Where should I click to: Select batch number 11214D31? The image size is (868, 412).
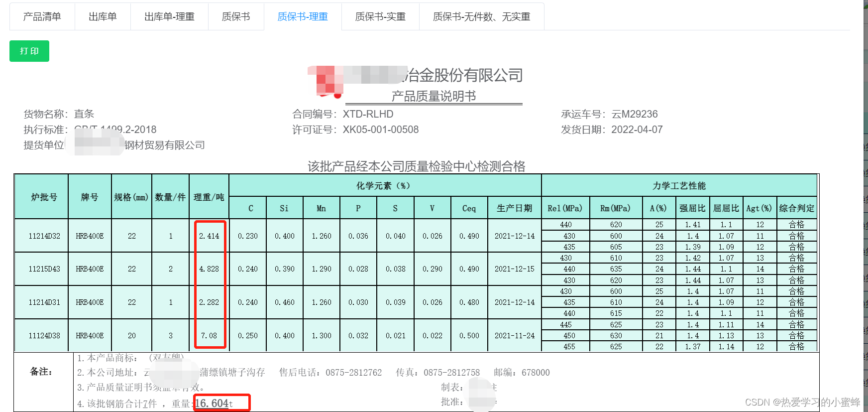click(44, 302)
